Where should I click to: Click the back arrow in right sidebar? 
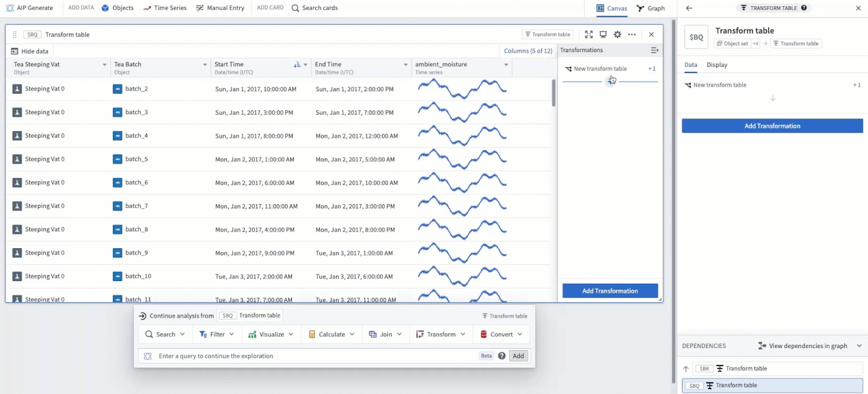coord(689,8)
